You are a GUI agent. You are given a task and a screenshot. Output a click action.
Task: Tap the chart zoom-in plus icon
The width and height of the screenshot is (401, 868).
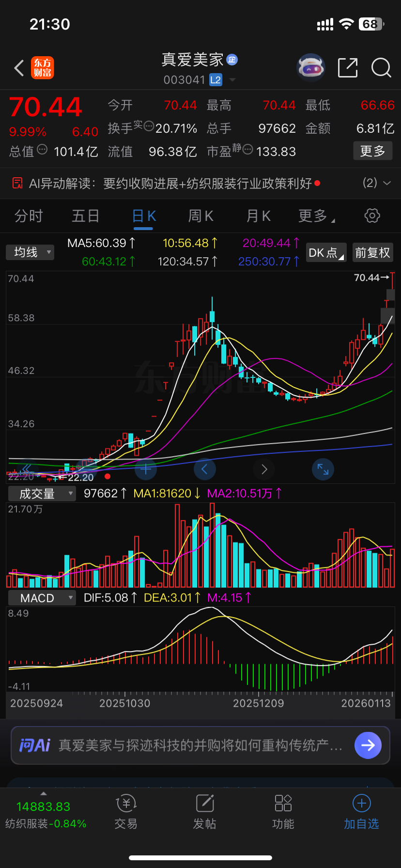146,468
